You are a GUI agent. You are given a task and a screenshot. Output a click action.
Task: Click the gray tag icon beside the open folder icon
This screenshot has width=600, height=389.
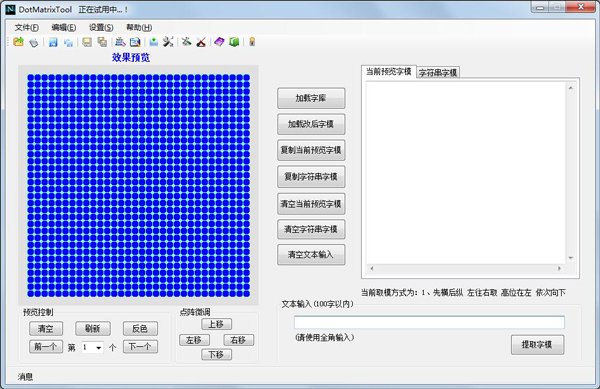[x=34, y=42]
